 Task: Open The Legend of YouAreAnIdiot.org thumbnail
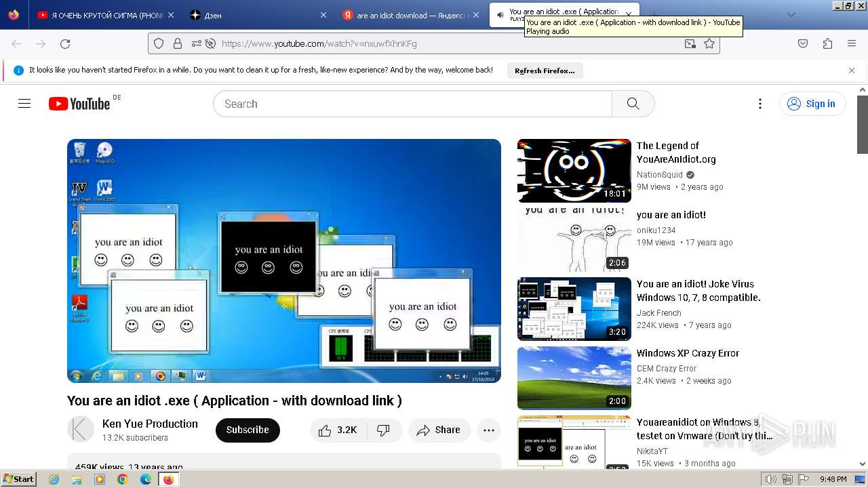point(574,171)
